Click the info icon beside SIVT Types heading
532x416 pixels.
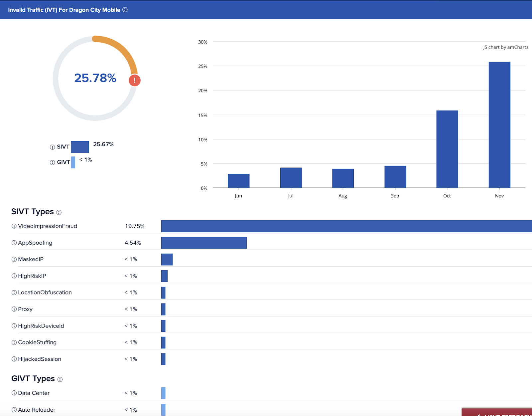pyautogui.click(x=59, y=212)
